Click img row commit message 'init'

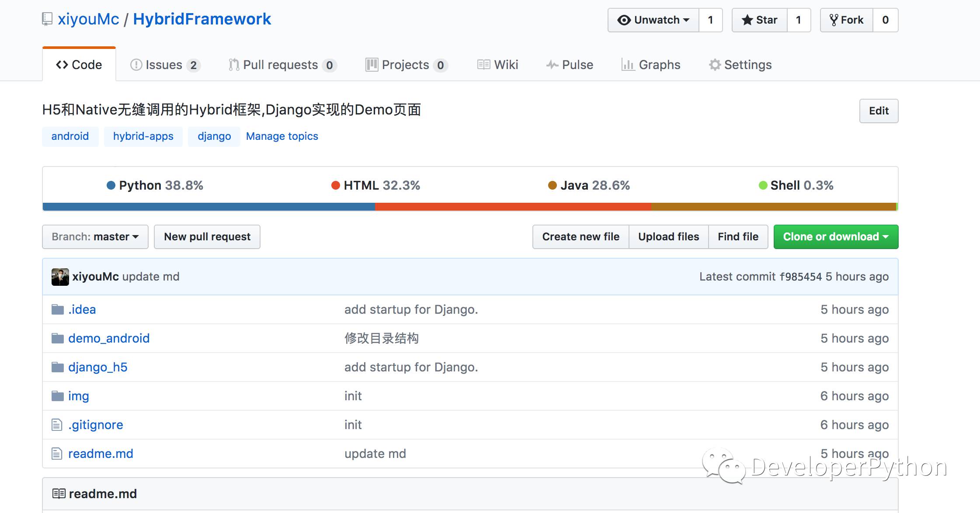point(353,396)
